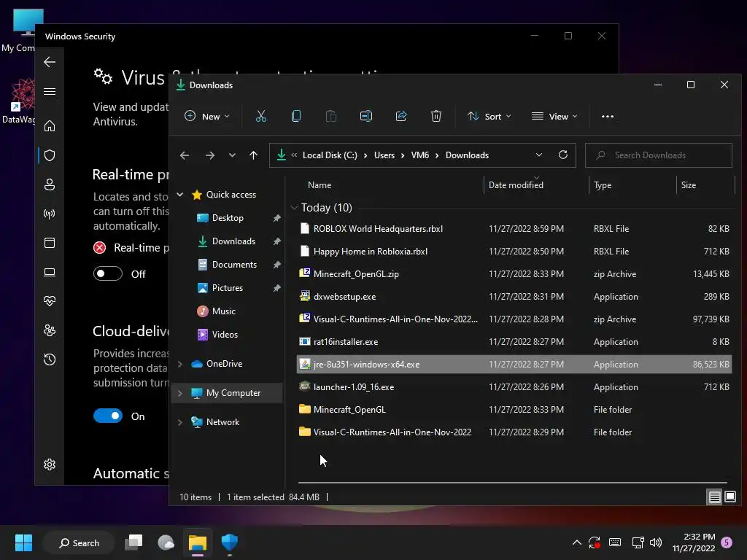Viewport: 747px width, 560px height.
Task: Go back in Explorer navigation
Action: point(185,155)
